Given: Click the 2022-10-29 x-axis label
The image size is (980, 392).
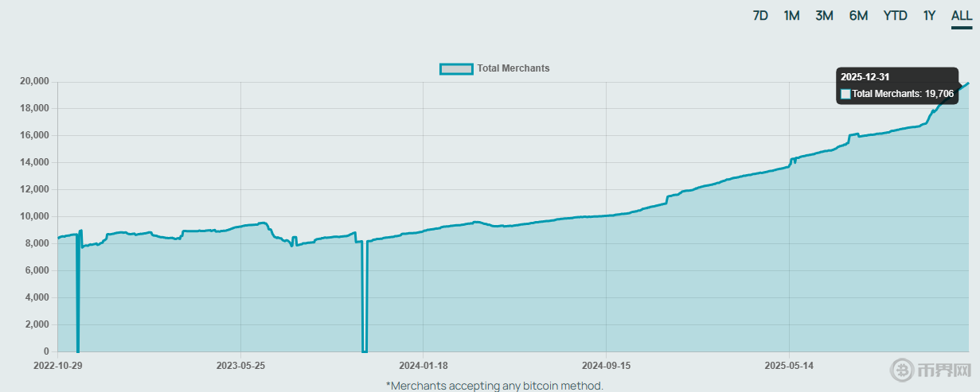Looking at the screenshot, I should [57, 366].
